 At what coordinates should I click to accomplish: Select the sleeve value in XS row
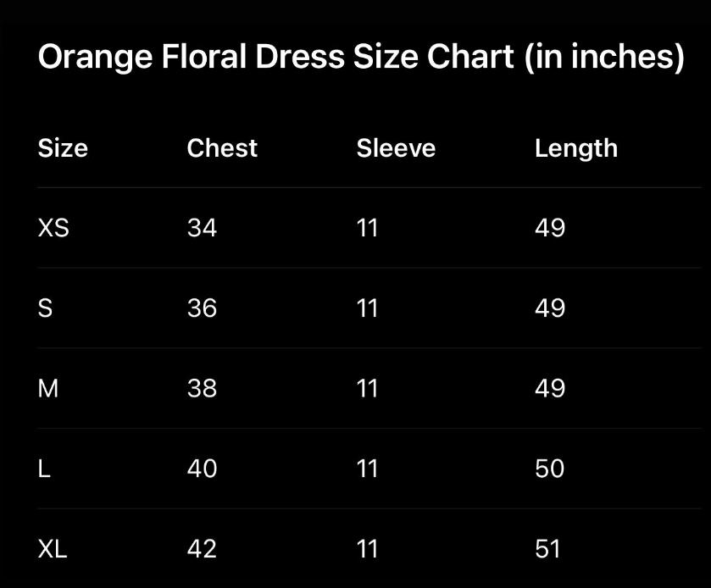tap(367, 228)
